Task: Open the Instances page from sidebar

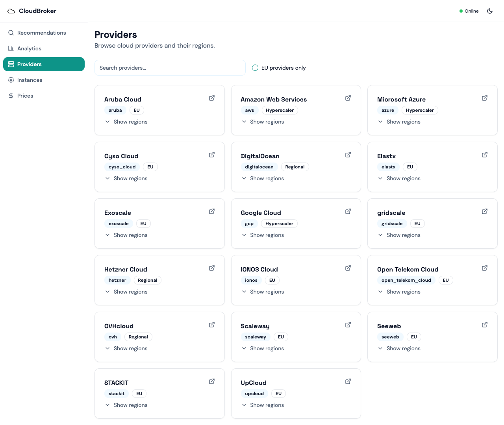Action: pyautogui.click(x=30, y=80)
